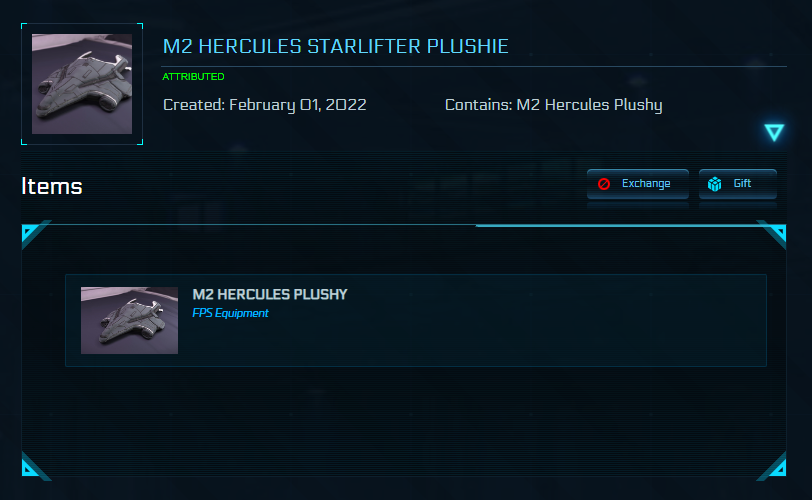Click the items panel bottom-left corner bracket
812x500 pixels.
coord(32,467)
